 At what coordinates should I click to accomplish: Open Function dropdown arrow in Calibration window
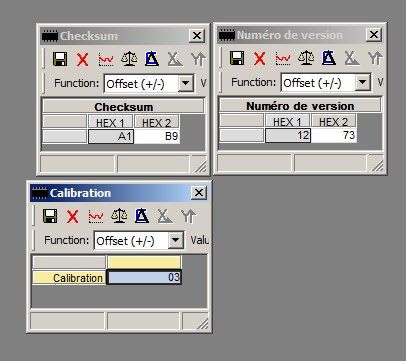click(x=176, y=240)
